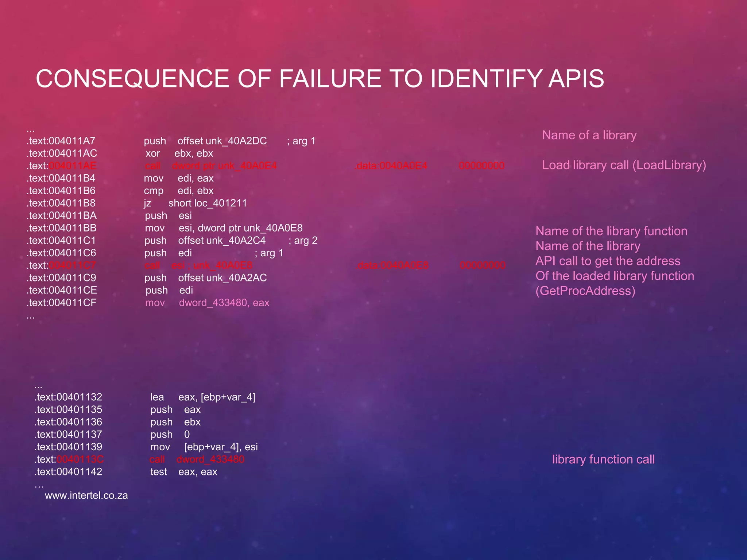
Task: Select the 'test eax, eax' instruction
Action: click(x=184, y=472)
